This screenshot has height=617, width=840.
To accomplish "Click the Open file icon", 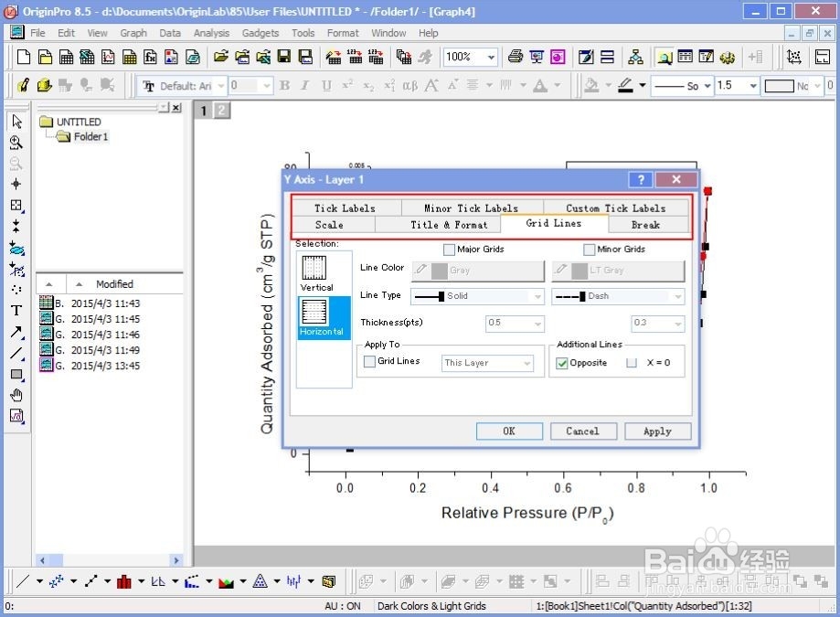I will [220, 57].
